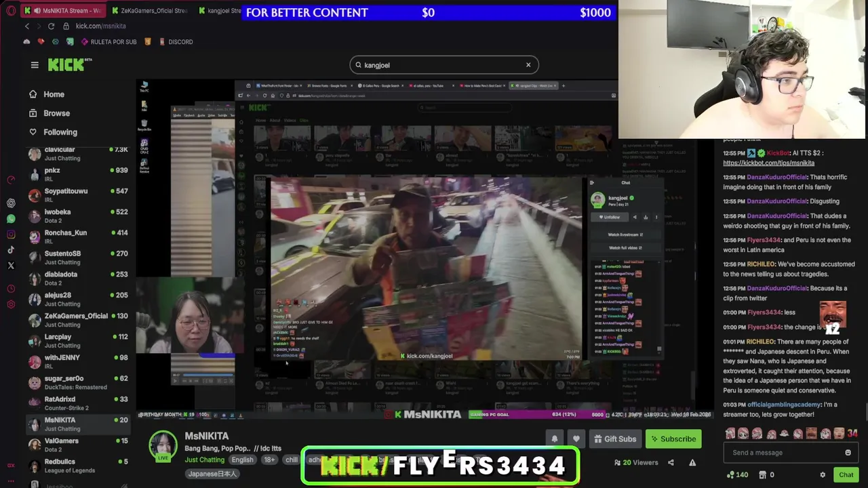The image size is (868, 488).
Task: Open ZeKaGamers_Oficial channel in sidebar
Action: 78,320
